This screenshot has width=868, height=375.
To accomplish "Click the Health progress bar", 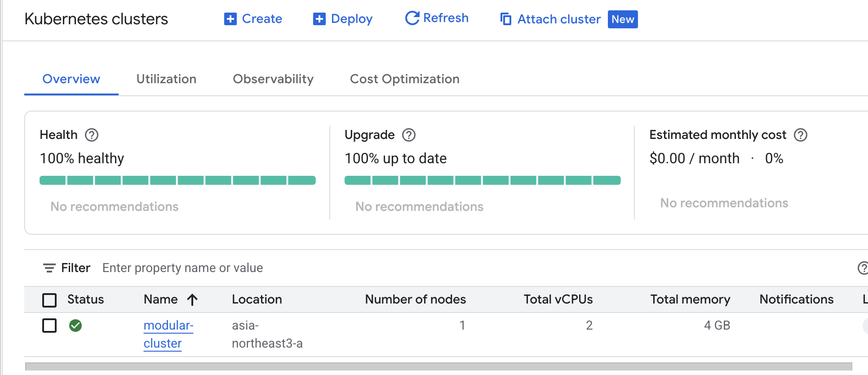I will click(x=177, y=180).
